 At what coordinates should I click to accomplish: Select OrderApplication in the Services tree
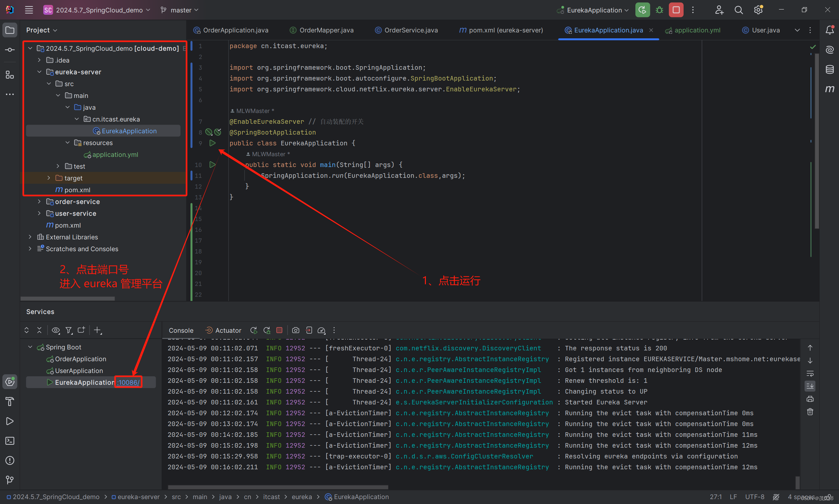coord(81,359)
